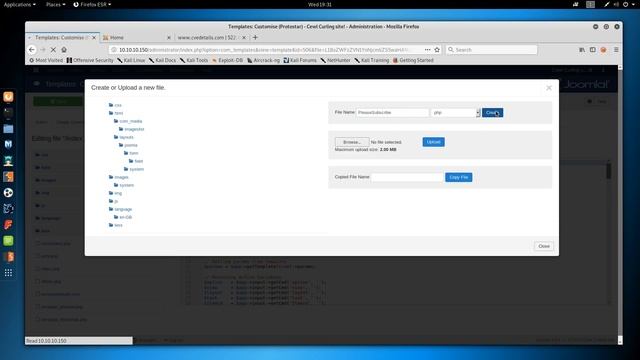Launch Firefox from the dock

pyautogui.click(x=8, y=97)
